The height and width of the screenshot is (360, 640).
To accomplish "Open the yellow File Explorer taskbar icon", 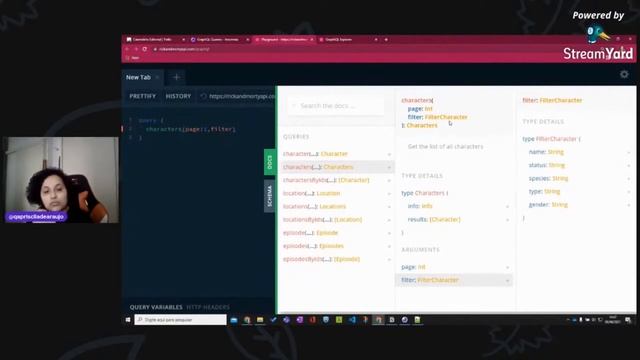I will 260,320.
